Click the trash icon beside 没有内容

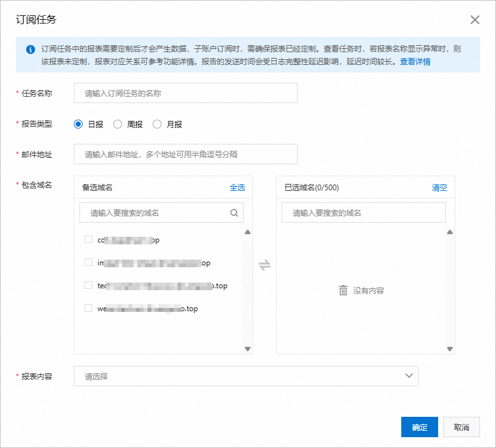343,290
